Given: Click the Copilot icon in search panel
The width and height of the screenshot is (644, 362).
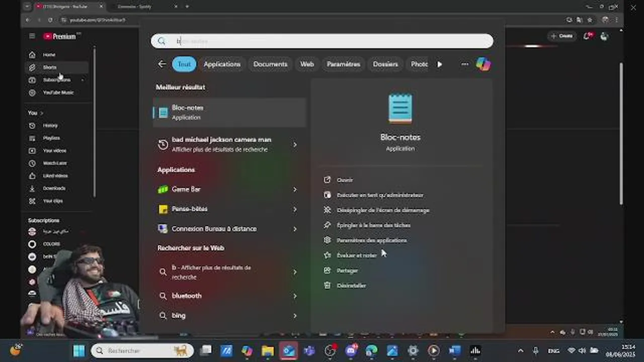Looking at the screenshot, I should click(483, 64).
